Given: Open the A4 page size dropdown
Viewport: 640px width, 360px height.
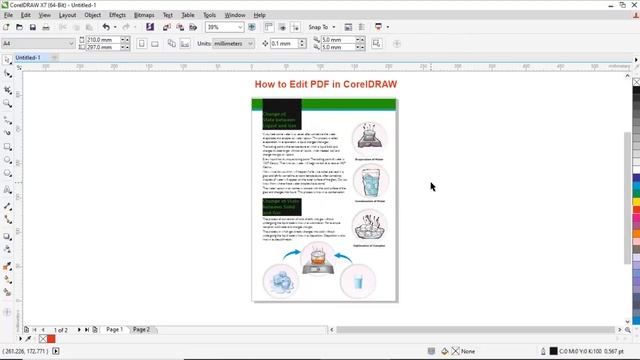Looking at the screenshot, I should click(x=71, y=44).
